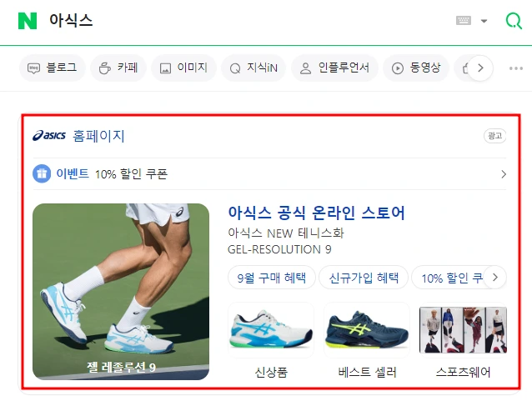Viewport: 532px width, 406px height.
Task: Click the blue gift event icon
Action: tap(42, 173)
